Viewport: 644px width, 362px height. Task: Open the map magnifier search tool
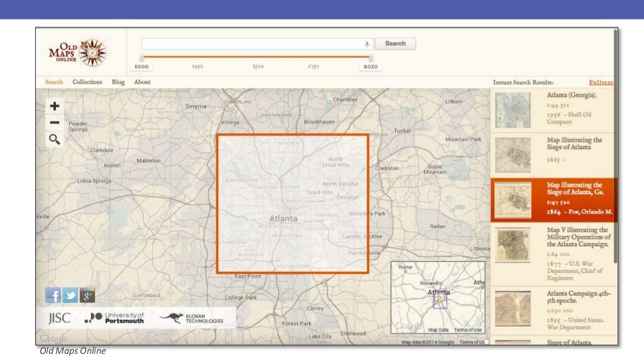click(x=55, y=140)
